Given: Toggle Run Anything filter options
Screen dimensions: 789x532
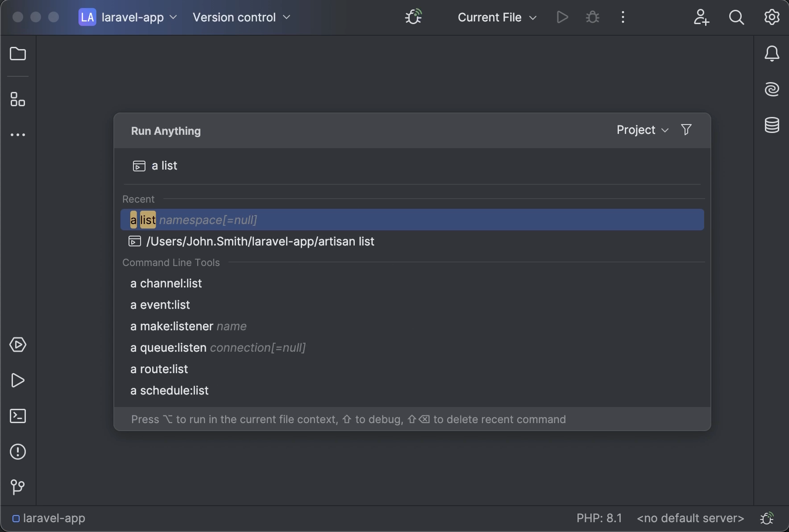Looking at the screenshot, I should tap(686, 130).
